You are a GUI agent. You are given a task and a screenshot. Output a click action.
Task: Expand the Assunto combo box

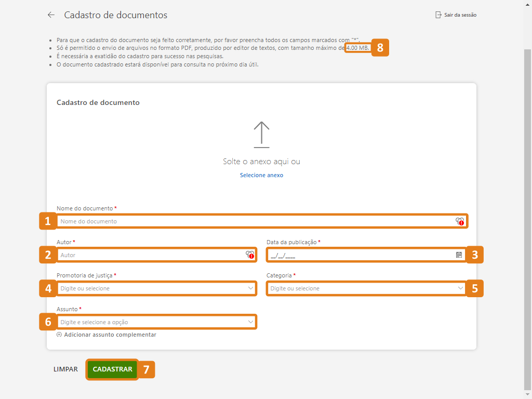tap(250, 322)
